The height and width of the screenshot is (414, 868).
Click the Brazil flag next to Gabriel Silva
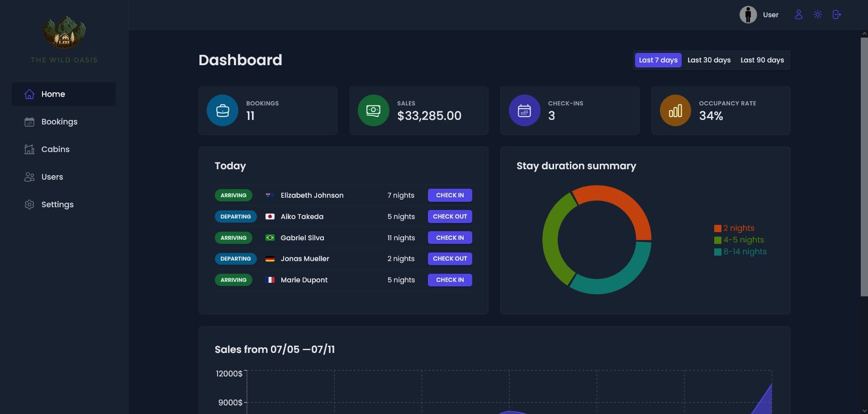coord(270,238)
